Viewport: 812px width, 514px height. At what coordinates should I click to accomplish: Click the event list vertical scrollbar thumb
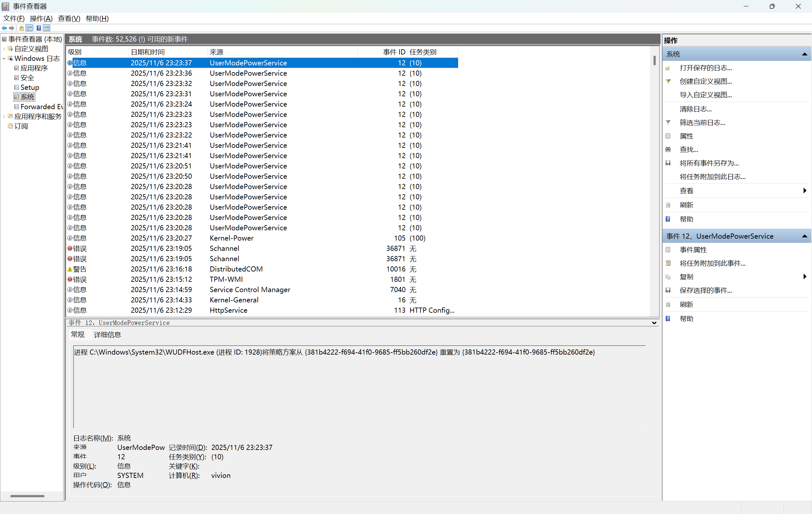pos(654,61)
